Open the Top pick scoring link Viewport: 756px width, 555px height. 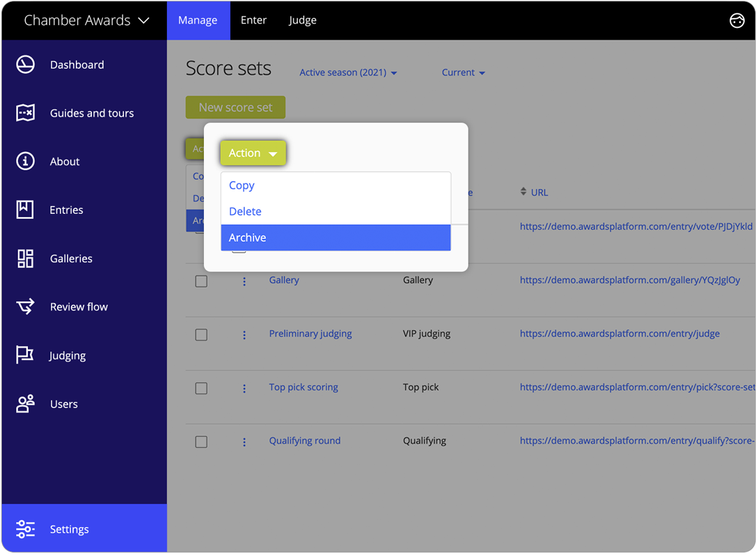tap(303, 386)
